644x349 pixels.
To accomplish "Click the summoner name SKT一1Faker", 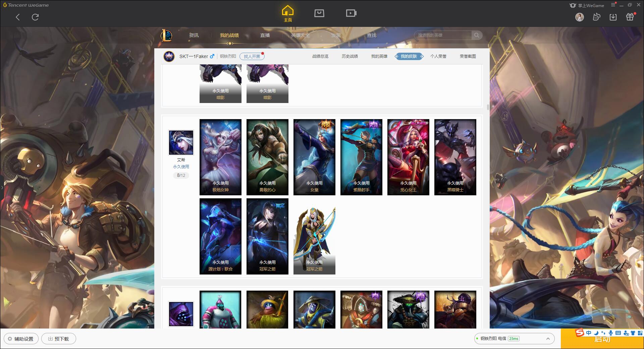I will tap(194, 56).
